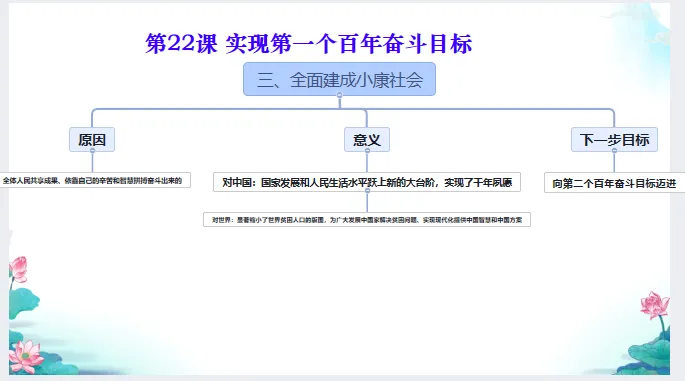Click the 对世界 leaf node
The width and height of the screenshot is (685, 381).
click(367, 219)
